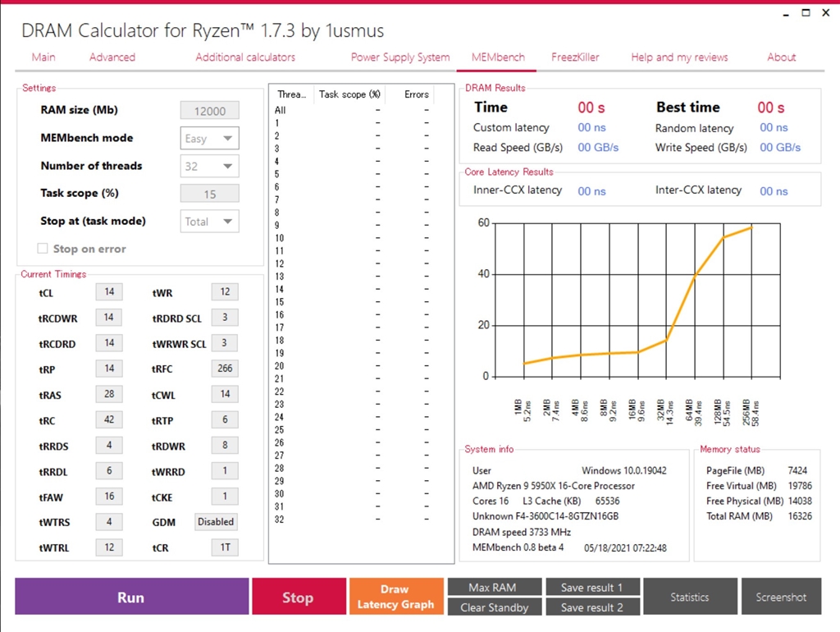Open the Main tab
Viewport: 840px width, 632px height.
click(43, 57)
